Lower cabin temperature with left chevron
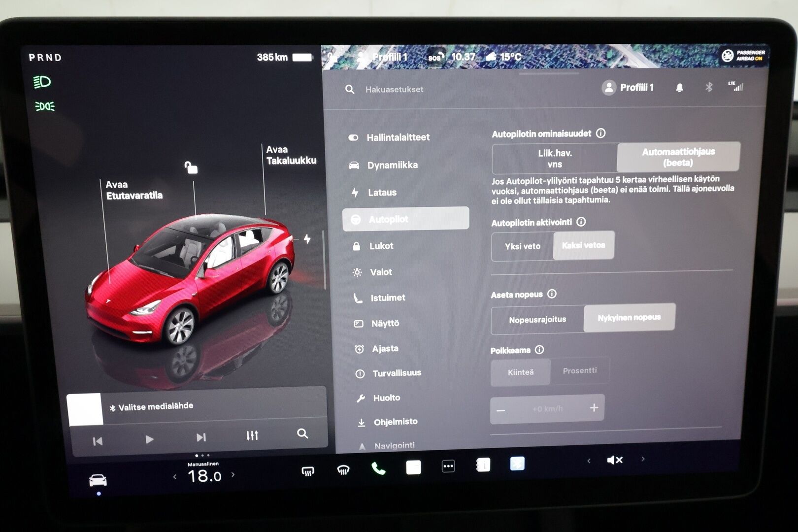798x532 pixels. pos(175,476)
